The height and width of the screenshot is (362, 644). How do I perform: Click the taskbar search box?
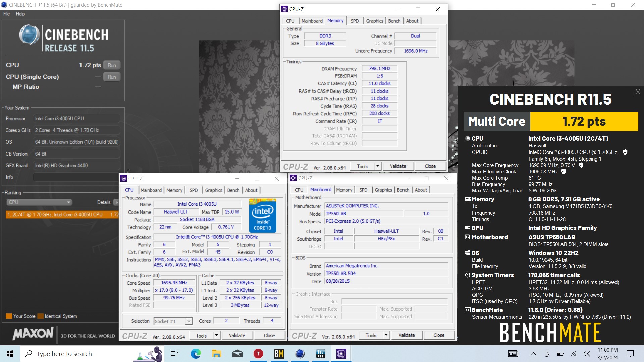point(92,354)
